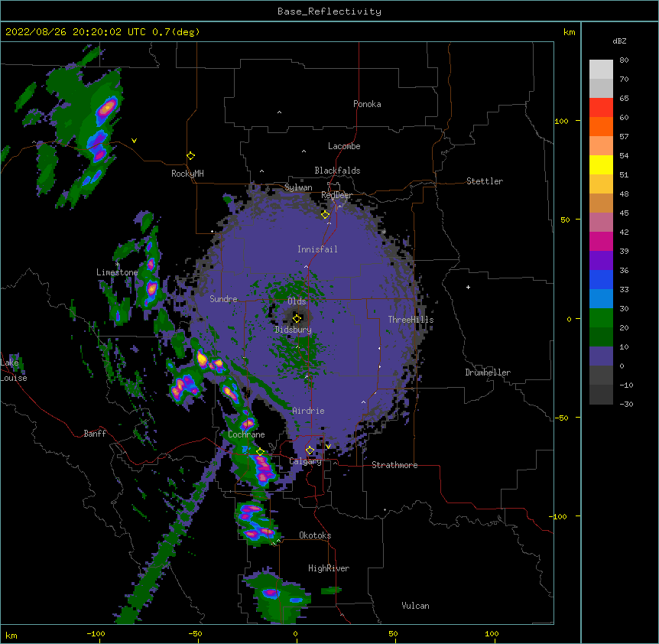
Task: Select the blue 36-33 dBZ legend swatch
Action: pos(601,280)
